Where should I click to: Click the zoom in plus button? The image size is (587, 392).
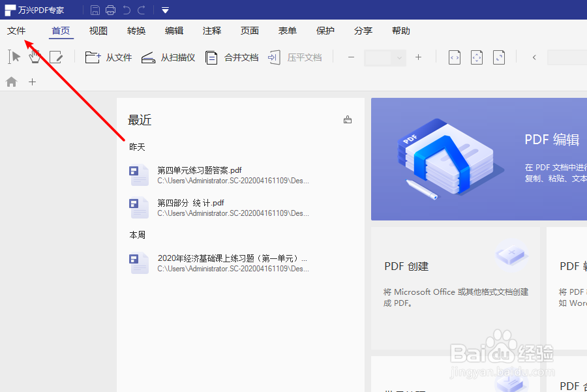point(419,57)
